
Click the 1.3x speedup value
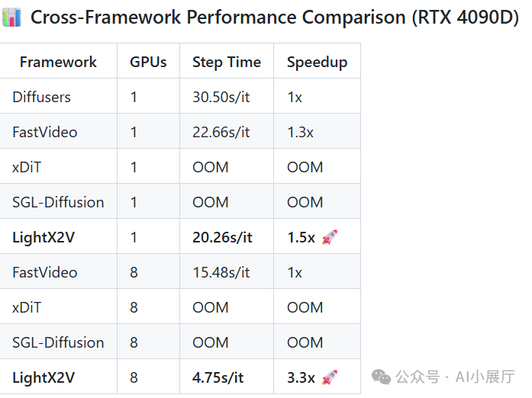click(300, 132)
